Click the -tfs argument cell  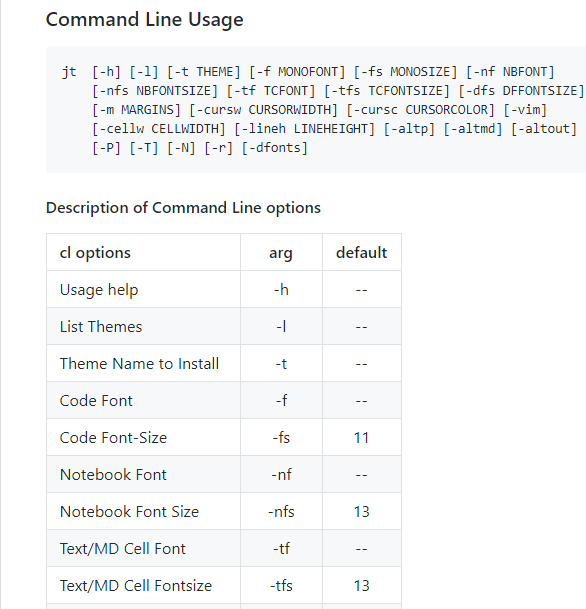[x=281, y=585]
